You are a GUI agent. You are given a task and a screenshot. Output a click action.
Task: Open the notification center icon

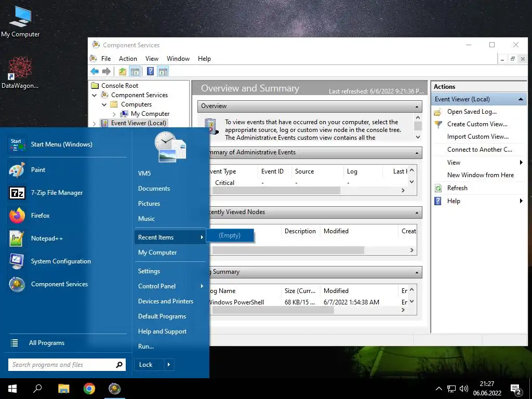pyautogui.click(x=516, y=389)
